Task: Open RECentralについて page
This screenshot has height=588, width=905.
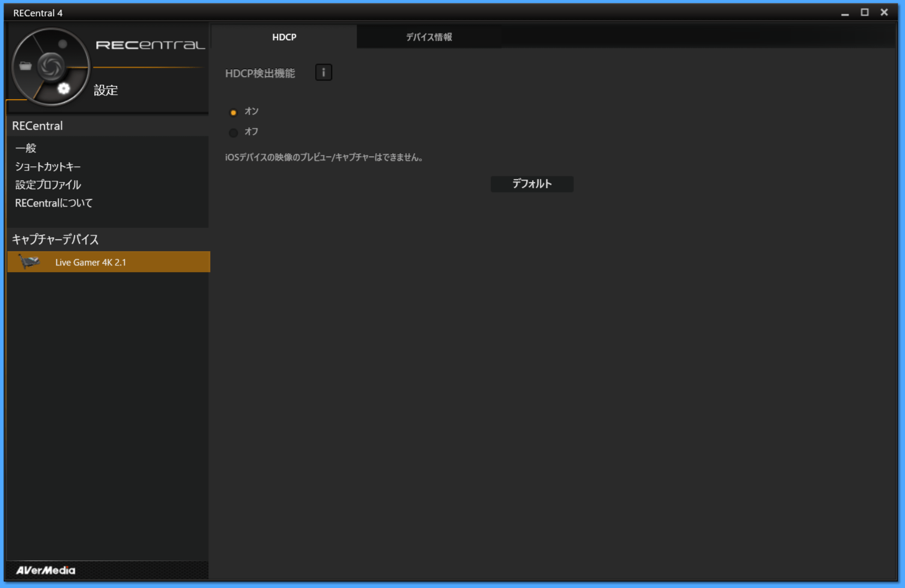Action: pyautogui.click(x=54, y=203)
